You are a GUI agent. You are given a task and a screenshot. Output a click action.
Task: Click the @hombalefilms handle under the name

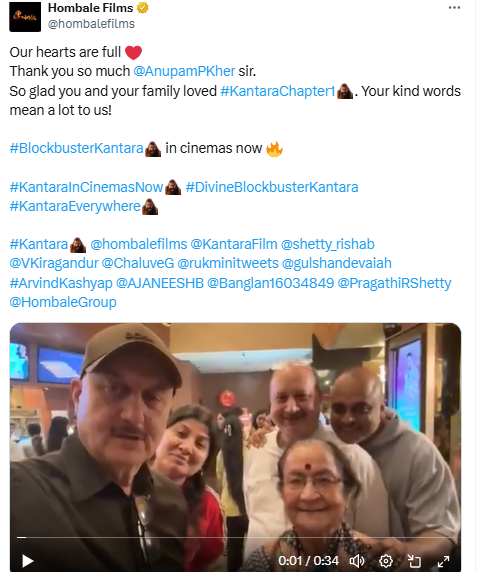pyautogui.click(x=91, y=24)
